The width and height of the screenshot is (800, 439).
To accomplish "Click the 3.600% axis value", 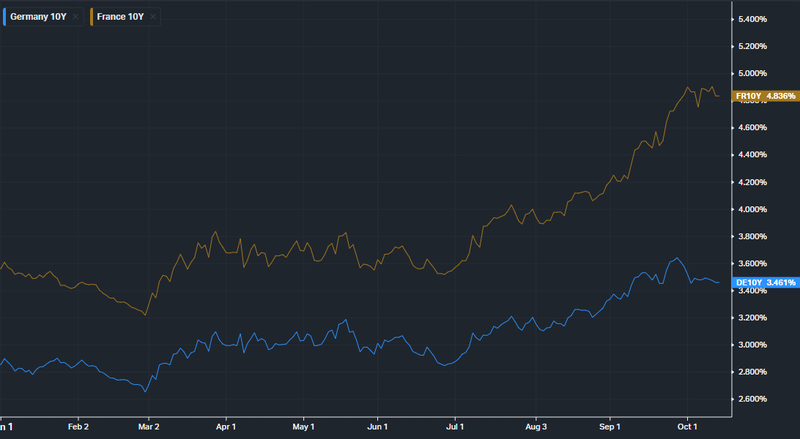I will coord(752,263).
